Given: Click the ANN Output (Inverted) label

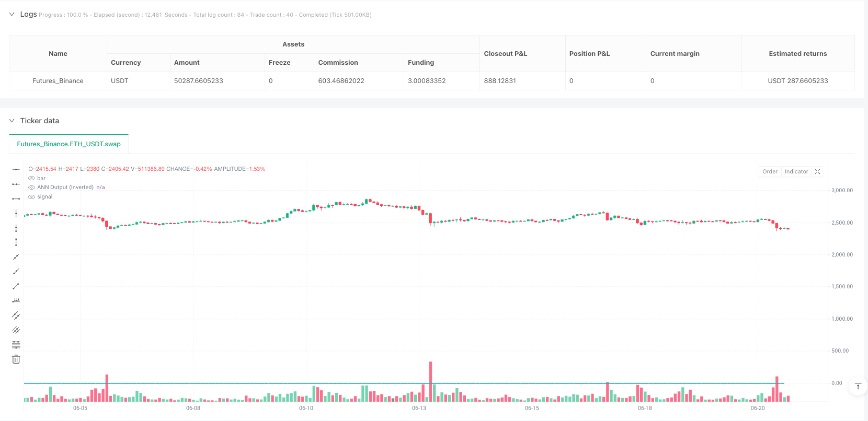Looking at the screenshot, I should (65, 188).
